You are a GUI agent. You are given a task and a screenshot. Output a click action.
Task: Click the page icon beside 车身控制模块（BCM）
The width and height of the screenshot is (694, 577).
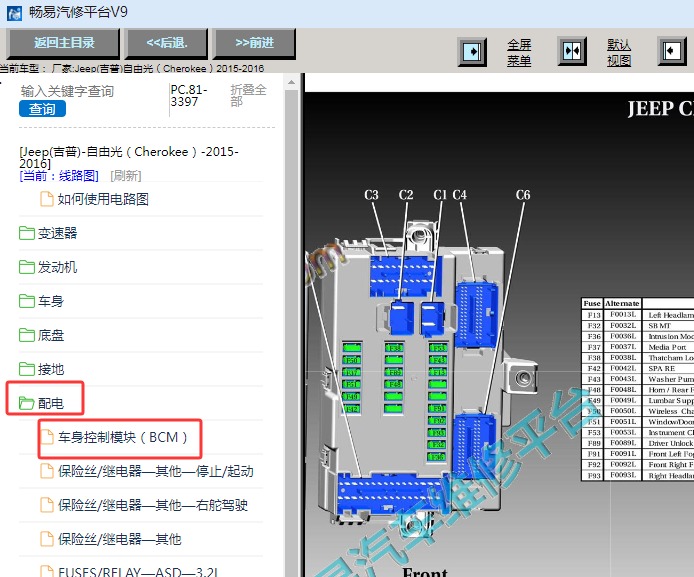click(46, 438)
